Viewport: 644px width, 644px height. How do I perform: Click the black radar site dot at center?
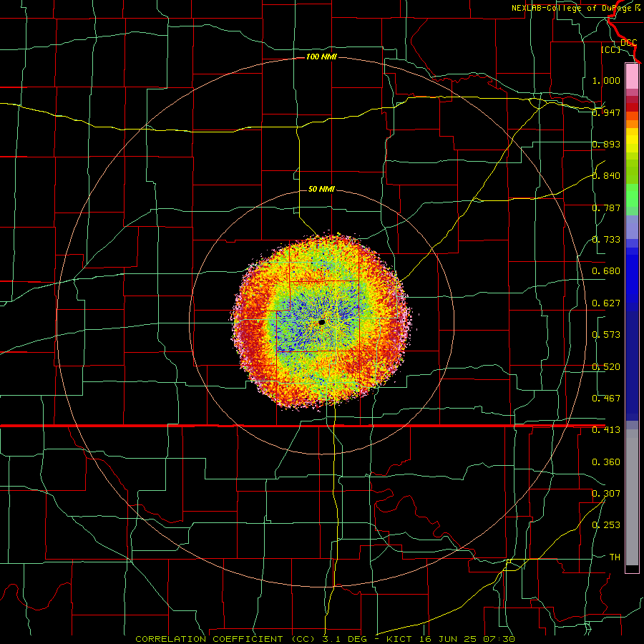[321, 323]
